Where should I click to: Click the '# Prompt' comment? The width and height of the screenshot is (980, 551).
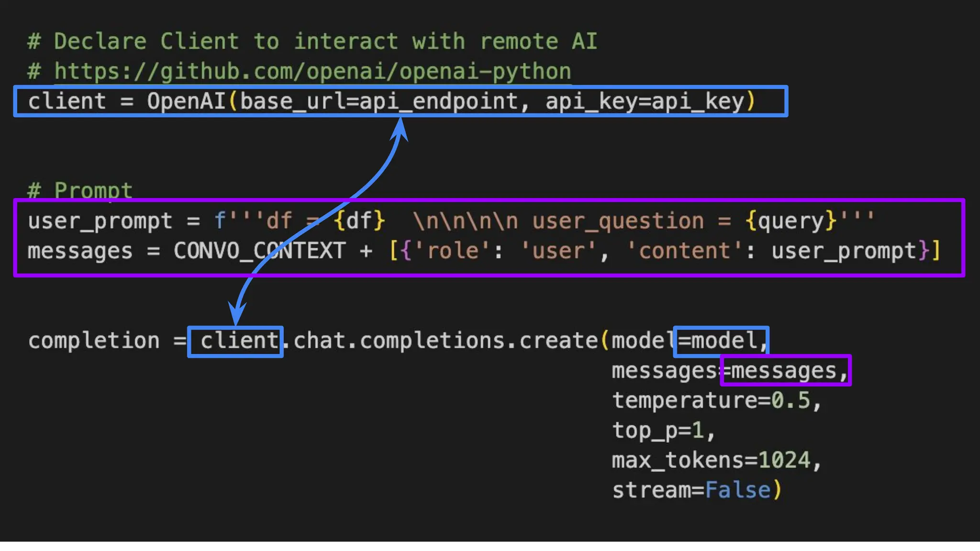pos(80,190)
